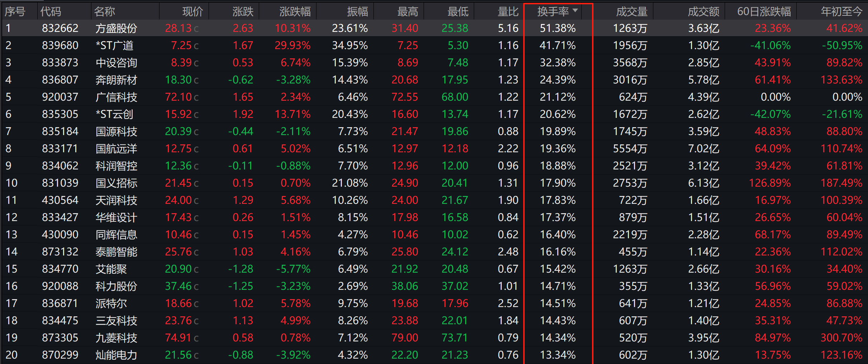
Task: Select stock name 国源科技
Action: tap(116, 131)
